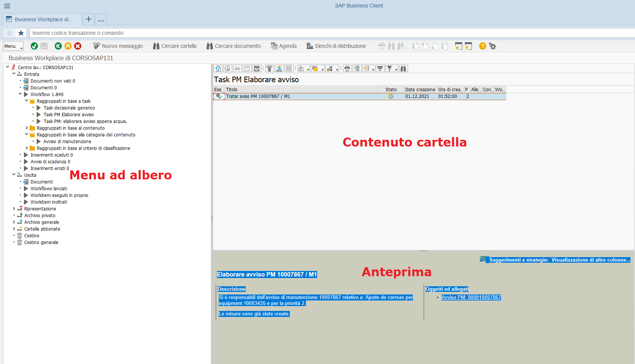Click the transaction code input field
The width and height of the screenshot is (635, 364).
click(332, 33)
